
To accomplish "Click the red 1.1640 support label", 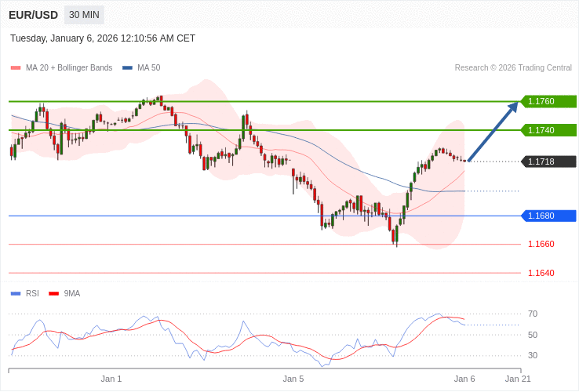I will (x=541, y=273).
